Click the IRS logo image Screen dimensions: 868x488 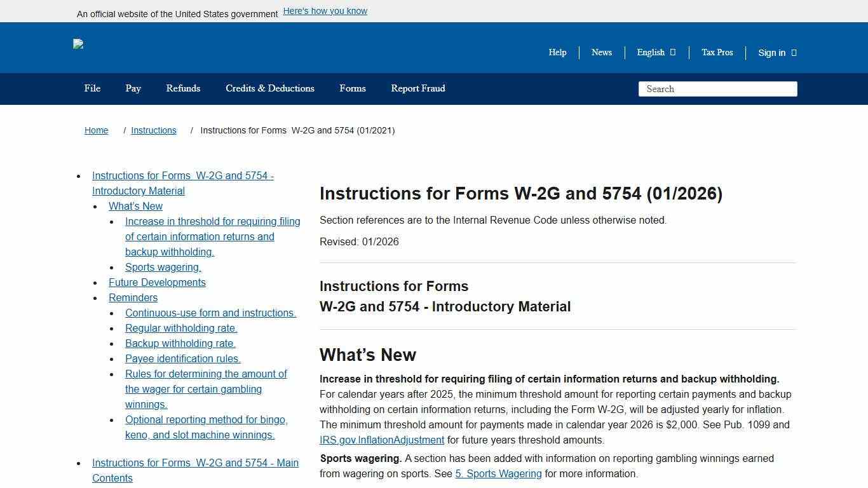coord(79,44)
